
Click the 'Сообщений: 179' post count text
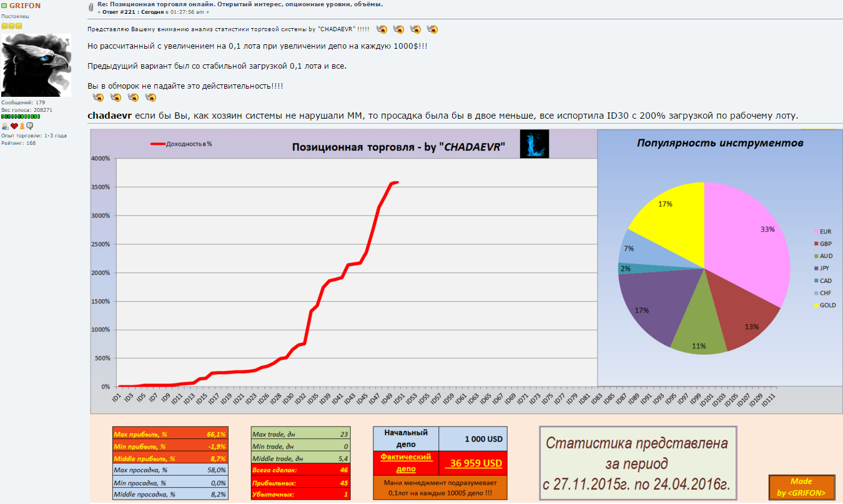(x=23, y=102)
